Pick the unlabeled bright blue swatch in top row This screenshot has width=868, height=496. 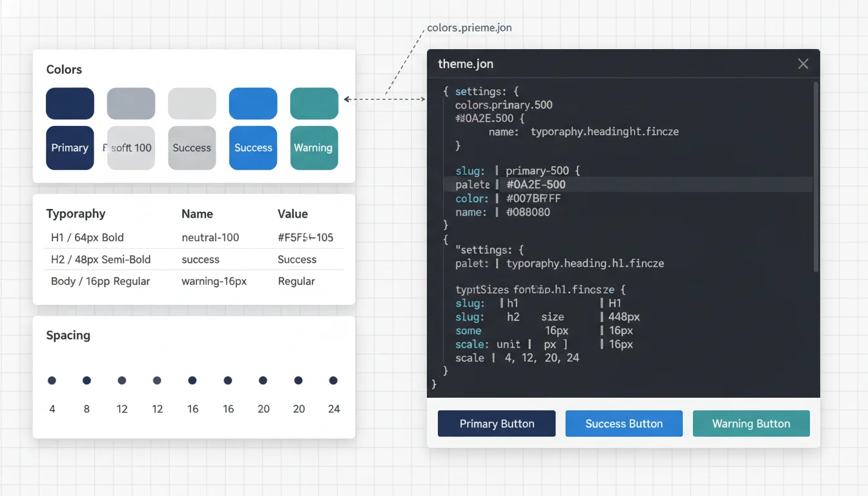pyautogui.click(x=253, y=104)
